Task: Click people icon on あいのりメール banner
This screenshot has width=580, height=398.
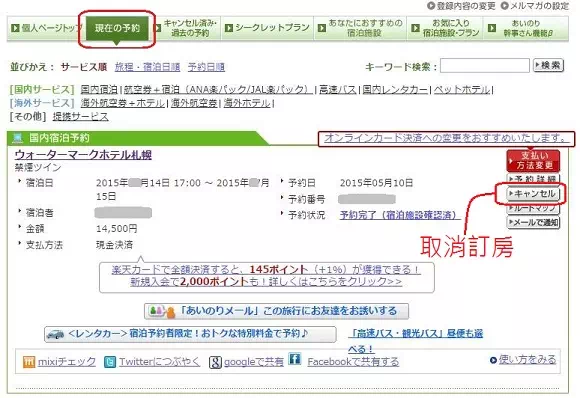Action: pos(161,311)
